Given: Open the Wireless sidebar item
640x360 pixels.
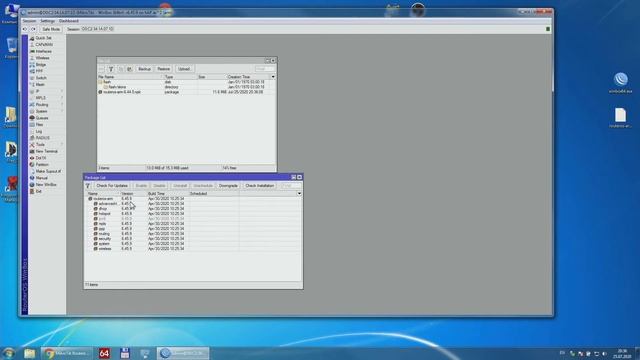Looking at the screenshot, I should (42, 58).
